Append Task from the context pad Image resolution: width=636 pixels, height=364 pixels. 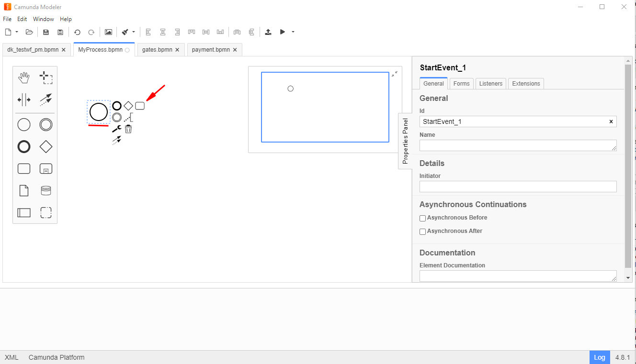pyautogui.click(x=140, y=106)
